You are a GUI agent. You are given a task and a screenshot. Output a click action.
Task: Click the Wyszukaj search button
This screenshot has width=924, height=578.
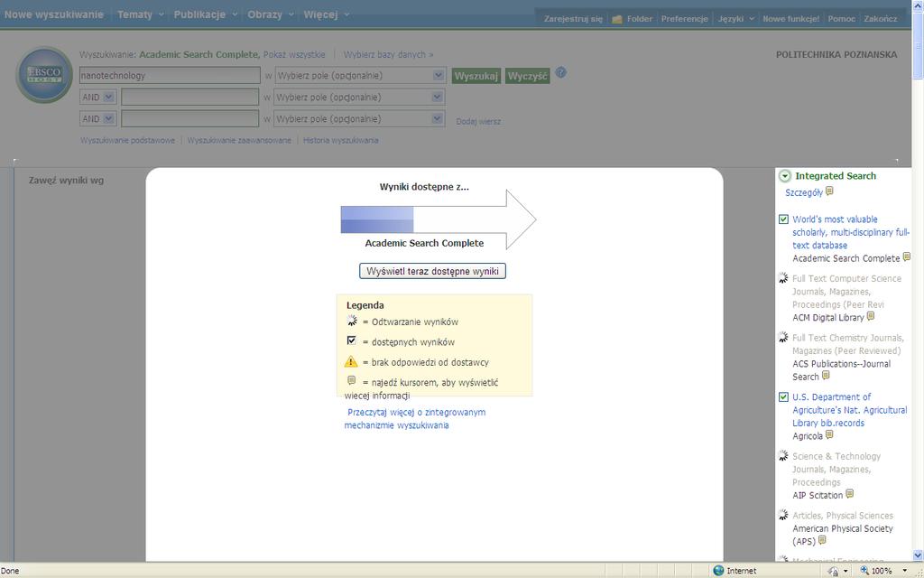(x=476, y=76)
